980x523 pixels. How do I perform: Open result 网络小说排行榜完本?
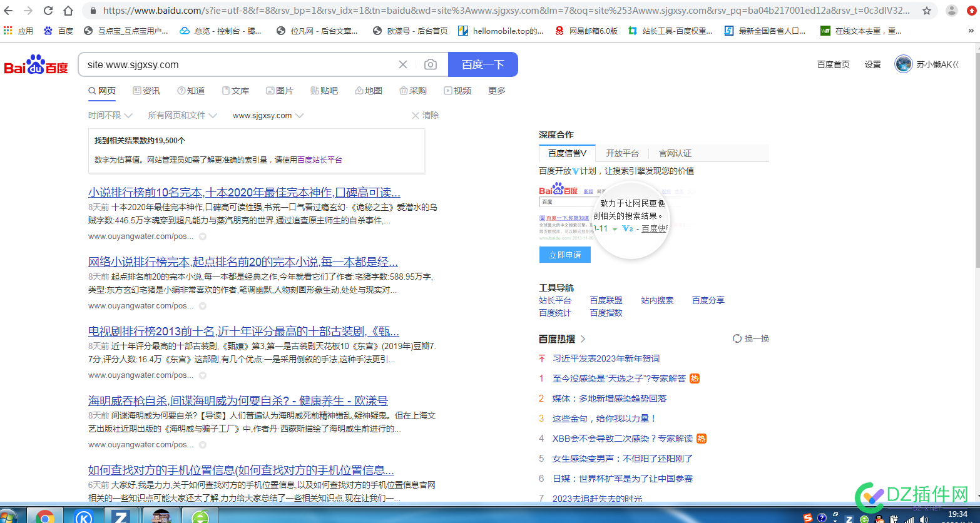(243, 261)
